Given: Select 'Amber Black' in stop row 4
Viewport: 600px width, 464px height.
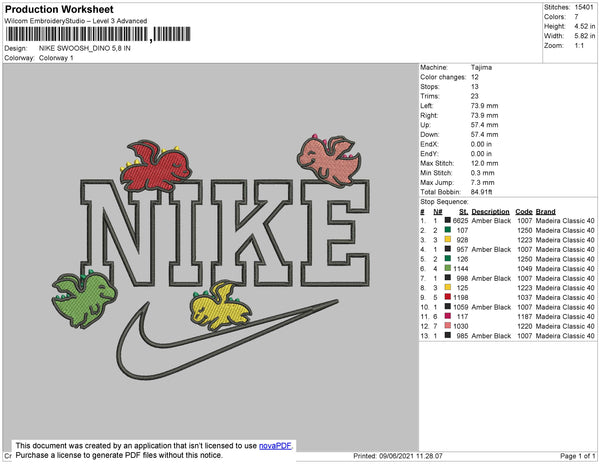Looking at the screenshot, I should click(491, 249).
